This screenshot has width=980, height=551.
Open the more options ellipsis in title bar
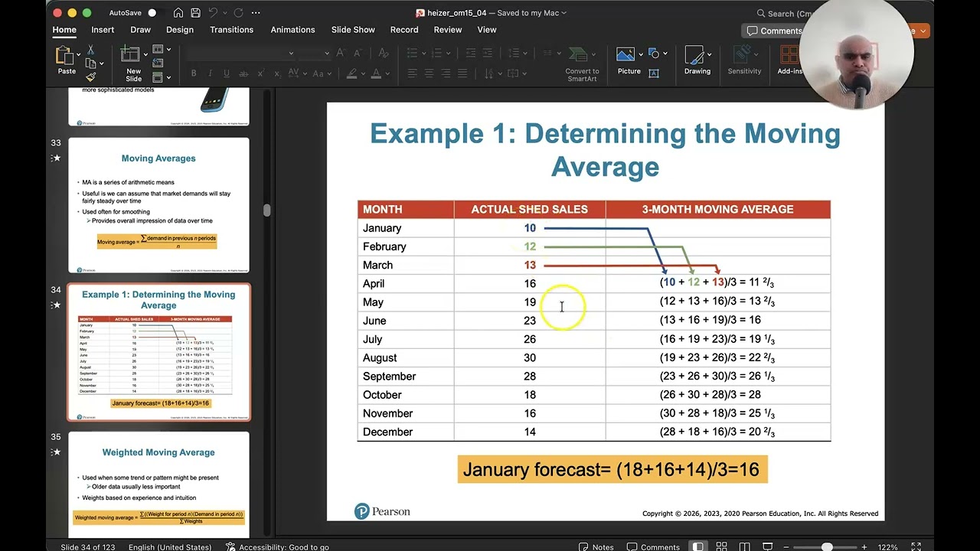(x=256, y=13)
